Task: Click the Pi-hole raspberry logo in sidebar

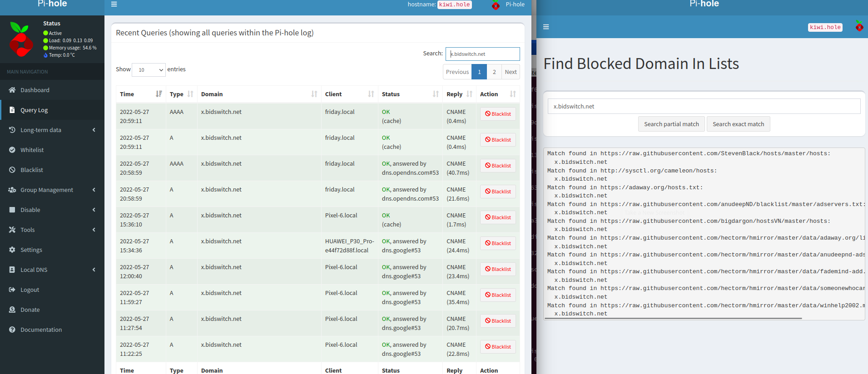Action: (21, 39)
